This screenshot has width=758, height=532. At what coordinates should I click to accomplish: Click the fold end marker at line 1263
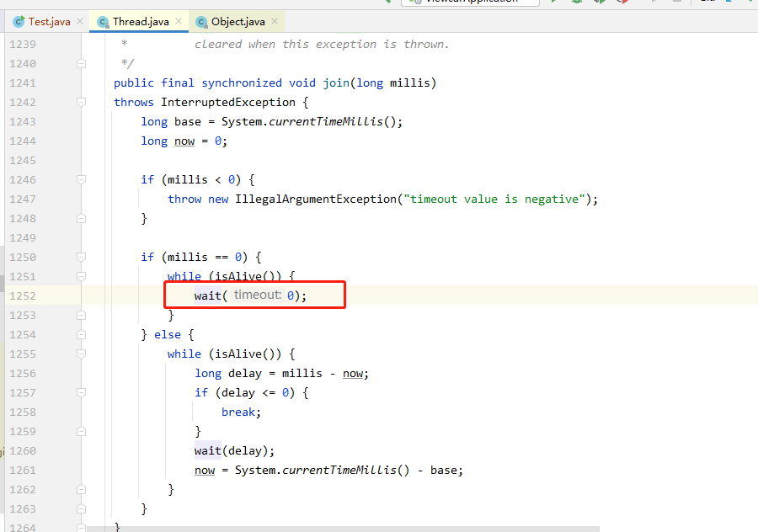(x=81, y=508)
